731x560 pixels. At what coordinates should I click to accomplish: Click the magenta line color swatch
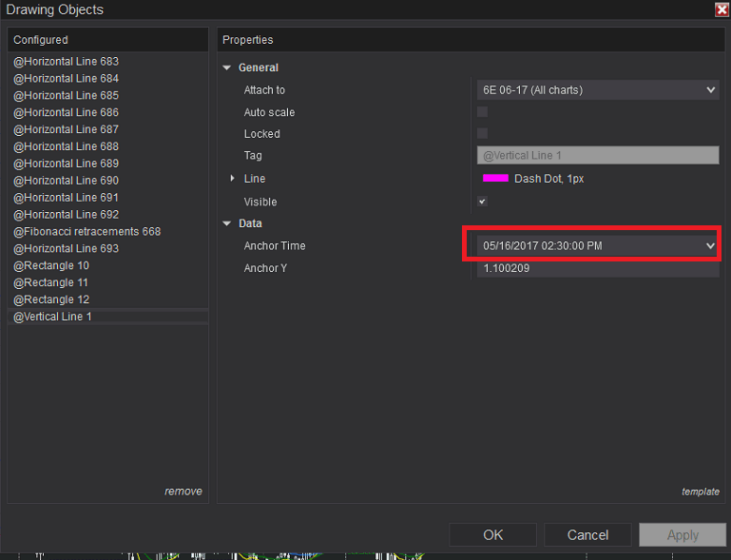point(495,178)
